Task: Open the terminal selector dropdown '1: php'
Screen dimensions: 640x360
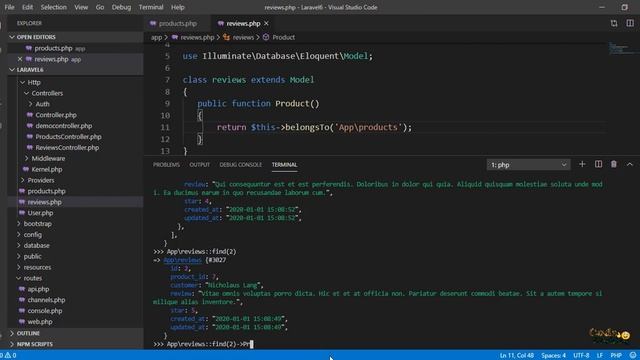Action: point(528,165)
